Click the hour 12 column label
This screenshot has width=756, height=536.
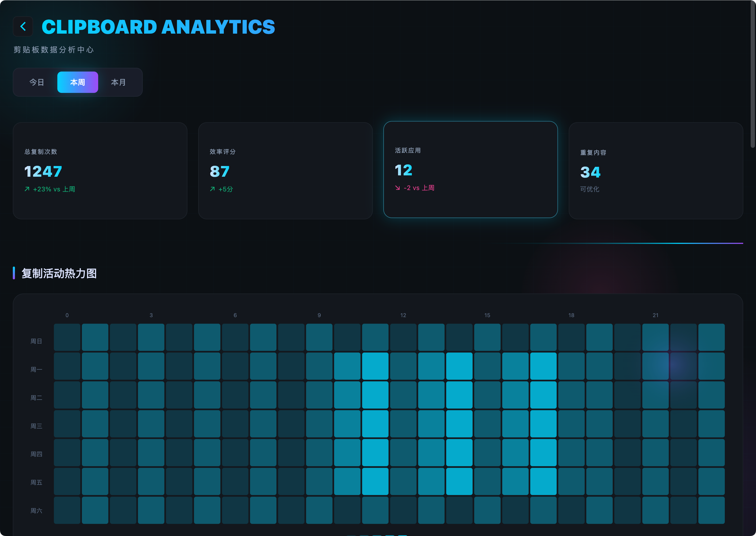pyautogui.click(x=403, y=315)
